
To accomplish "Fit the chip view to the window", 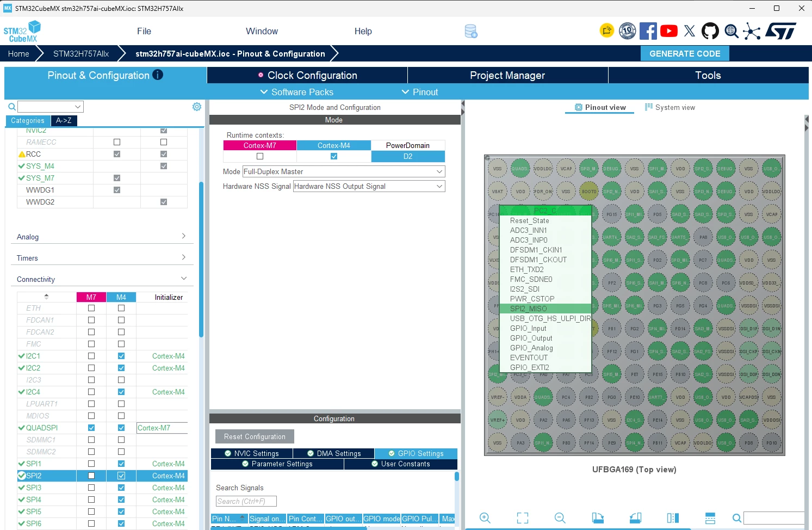I will [523, 518].
